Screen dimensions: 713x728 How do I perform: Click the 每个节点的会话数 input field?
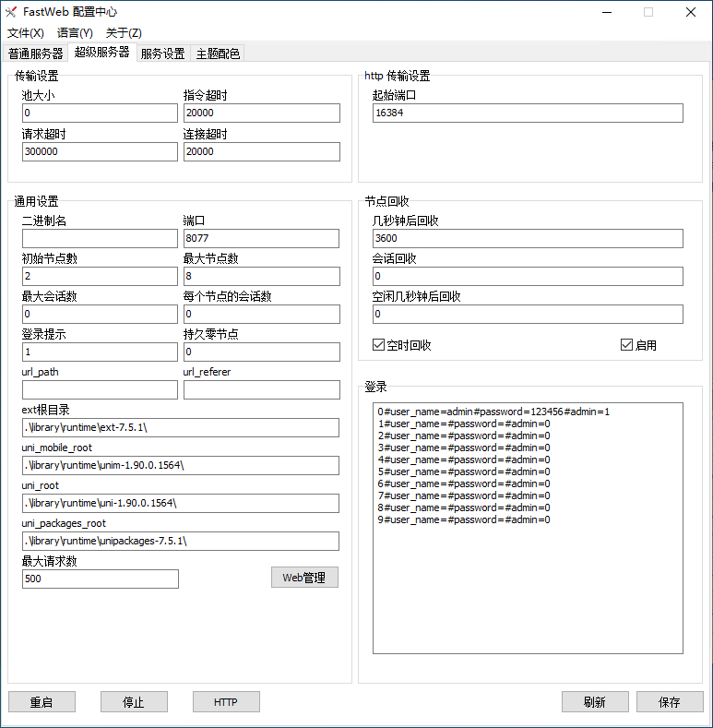coord(262,314)
